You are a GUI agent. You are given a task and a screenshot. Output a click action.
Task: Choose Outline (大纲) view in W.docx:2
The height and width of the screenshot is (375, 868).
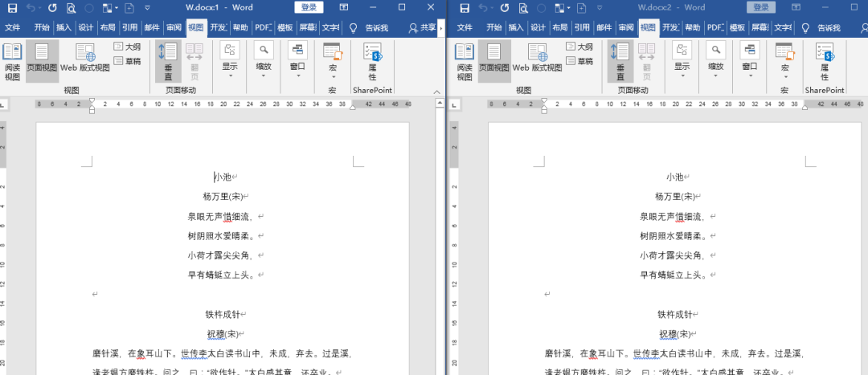[x=579, y=47]
